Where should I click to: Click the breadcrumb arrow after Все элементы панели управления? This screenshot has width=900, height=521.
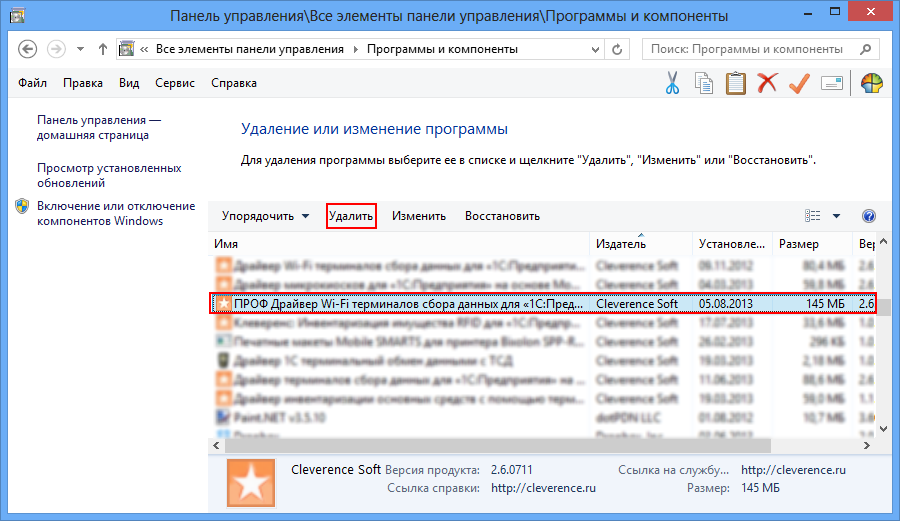(x=355, y=49)
